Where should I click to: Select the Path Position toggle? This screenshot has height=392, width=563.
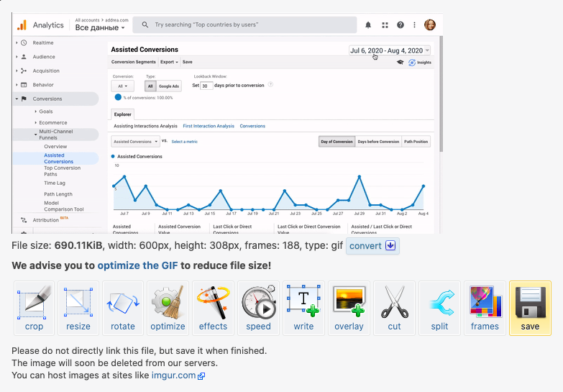416,142
